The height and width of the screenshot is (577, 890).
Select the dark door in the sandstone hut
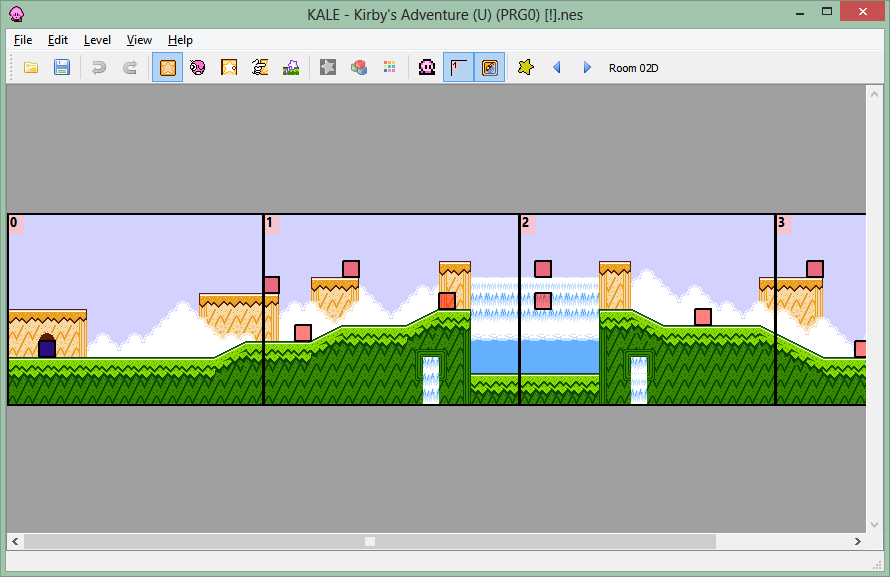coord(47,346)
